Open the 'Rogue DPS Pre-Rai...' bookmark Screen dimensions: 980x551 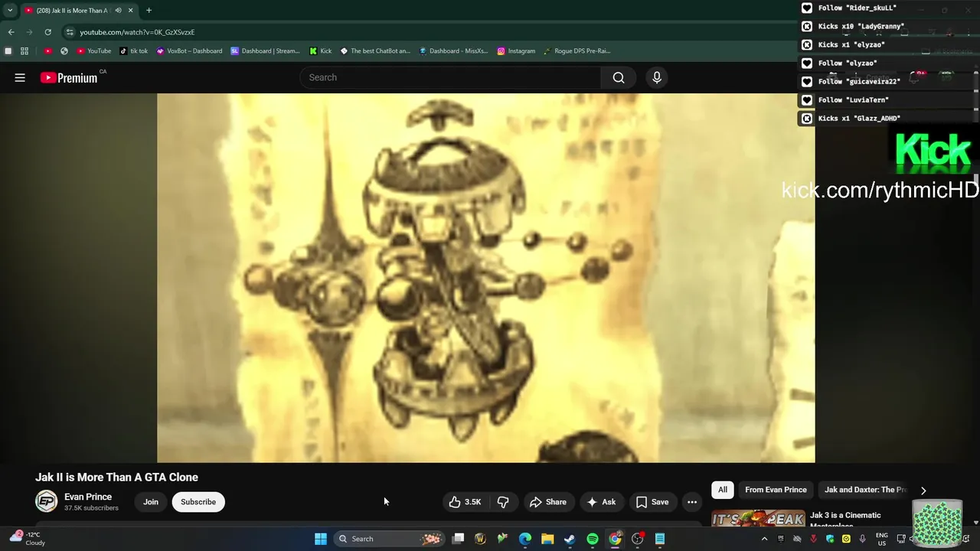(x=577, y=51)
